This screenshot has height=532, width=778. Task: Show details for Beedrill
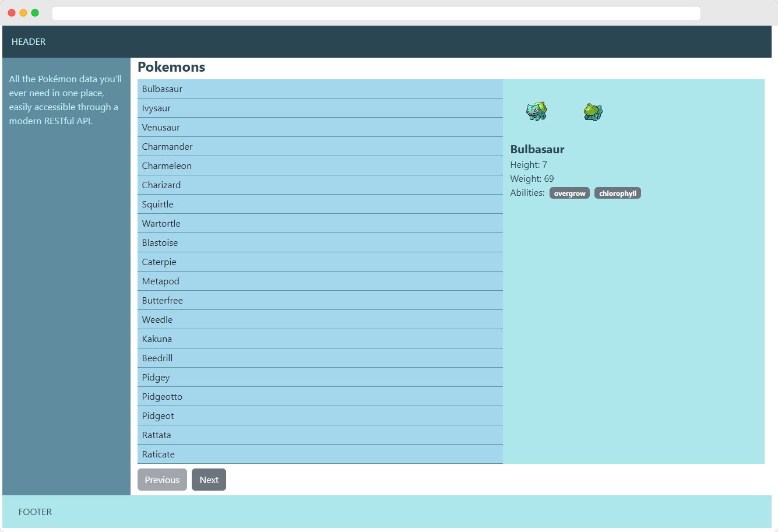tap(320, 358)
